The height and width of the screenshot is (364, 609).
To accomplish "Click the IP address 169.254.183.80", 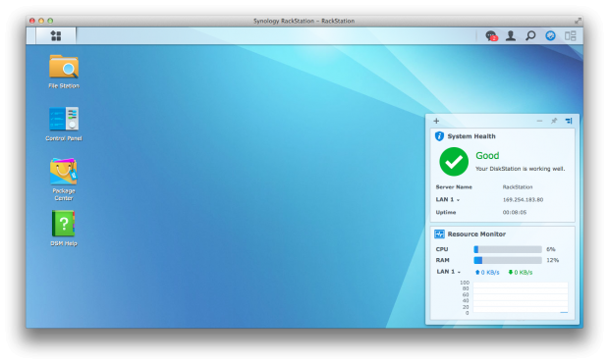I will coord(523,199).
